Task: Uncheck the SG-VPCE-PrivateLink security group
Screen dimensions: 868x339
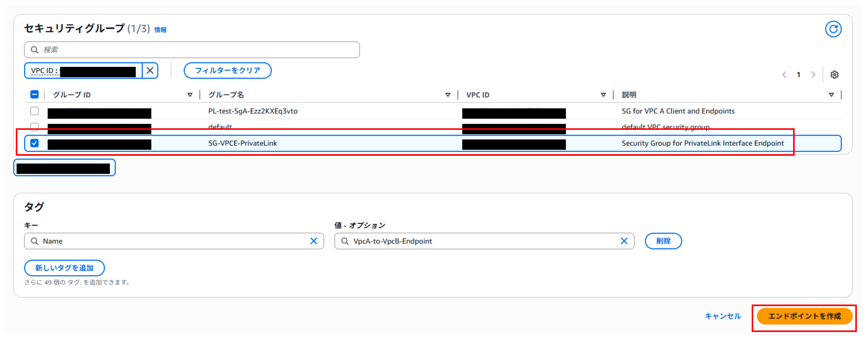Action: pos(34,143)
